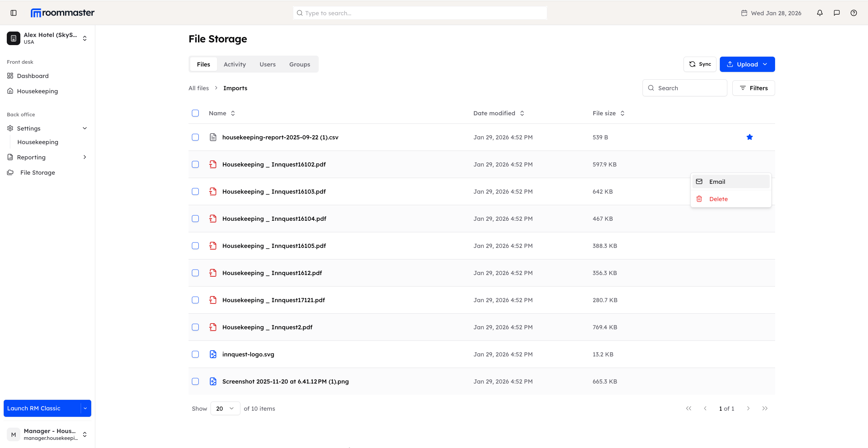Click the calendar icon next to the date
The image size is (868, 448).
[745, 13]
